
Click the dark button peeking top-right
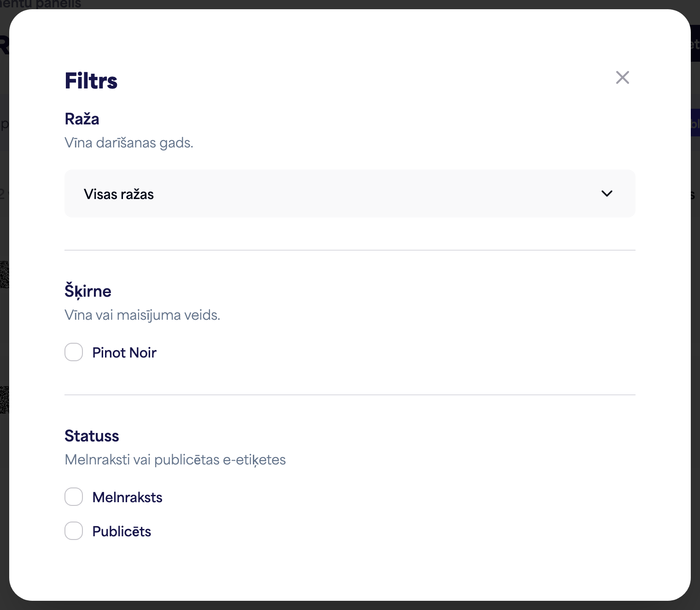click(x=695, y=43)
